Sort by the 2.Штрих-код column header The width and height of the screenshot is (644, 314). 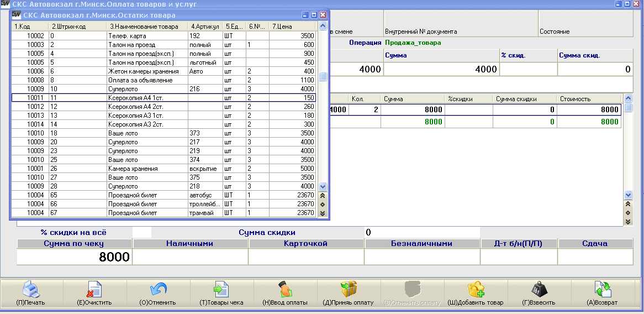[78, 27]
